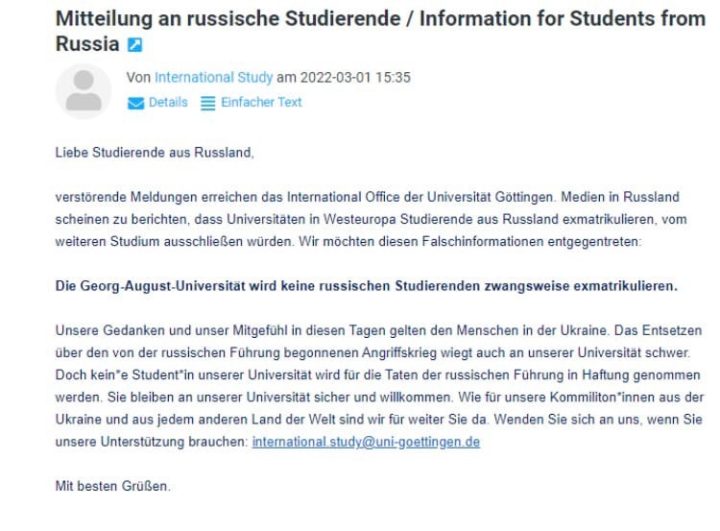Click the word 'Falschinformationen' in the text

pyautogui.click(x=483, y=242)
